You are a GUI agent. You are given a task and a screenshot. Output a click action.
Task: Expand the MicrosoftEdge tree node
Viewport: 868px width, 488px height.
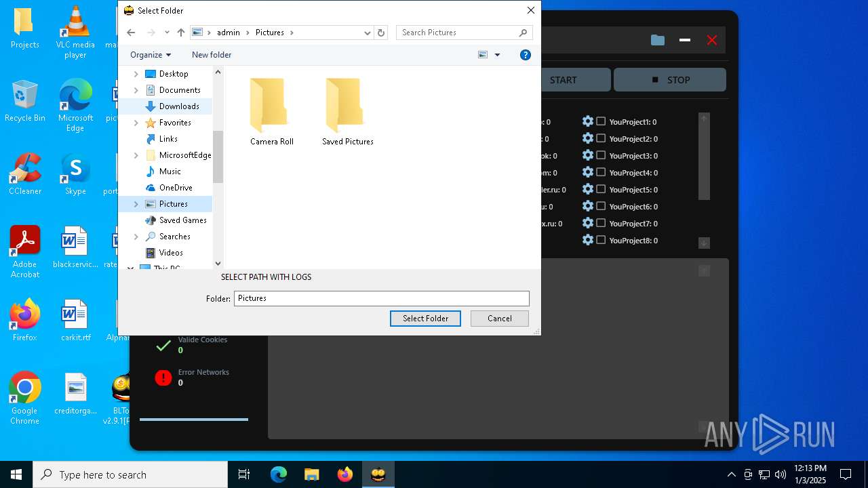pos(136,155)
